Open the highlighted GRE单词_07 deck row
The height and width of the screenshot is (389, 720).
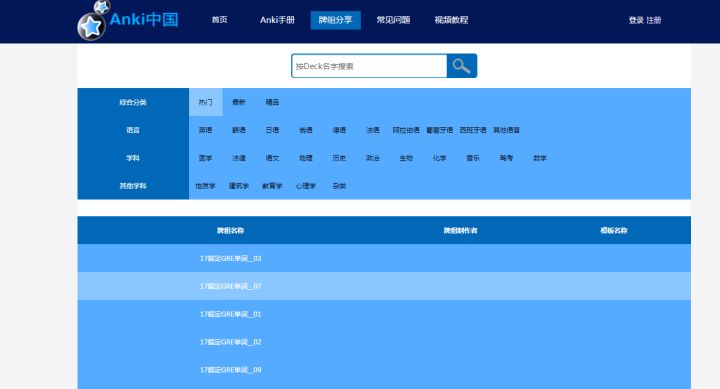pyautogui.click(x=384, y=286)
